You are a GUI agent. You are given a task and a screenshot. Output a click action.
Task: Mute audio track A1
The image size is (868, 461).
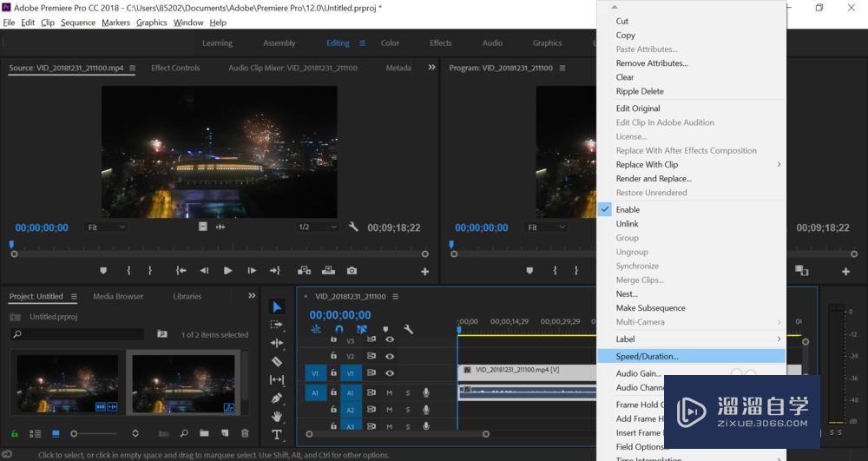390,392
